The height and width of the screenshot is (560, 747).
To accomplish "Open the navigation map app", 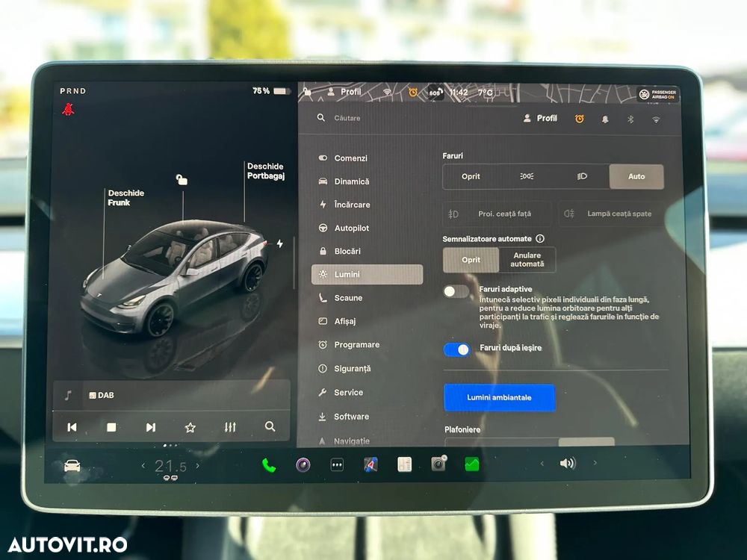I will [371, 464].
